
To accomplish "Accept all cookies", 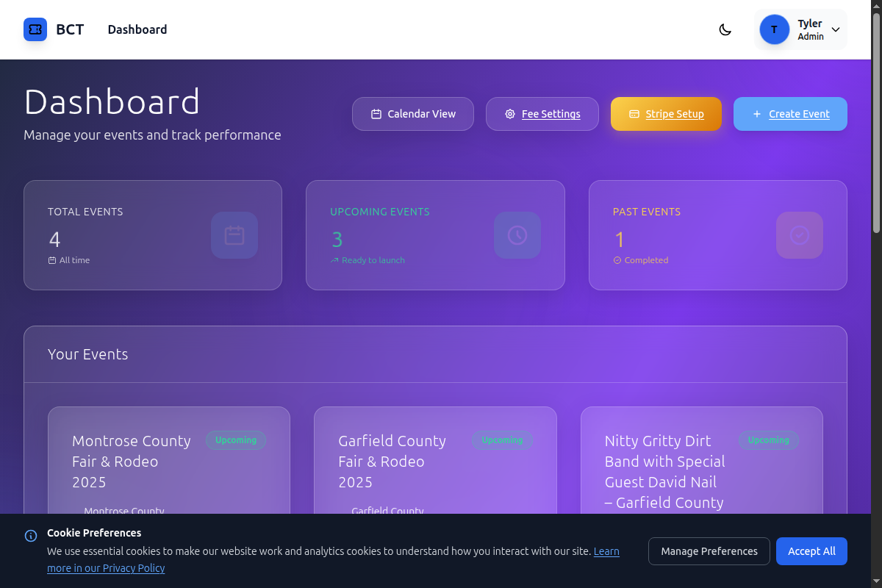I will pyautogui.click(x=811, y=551).
